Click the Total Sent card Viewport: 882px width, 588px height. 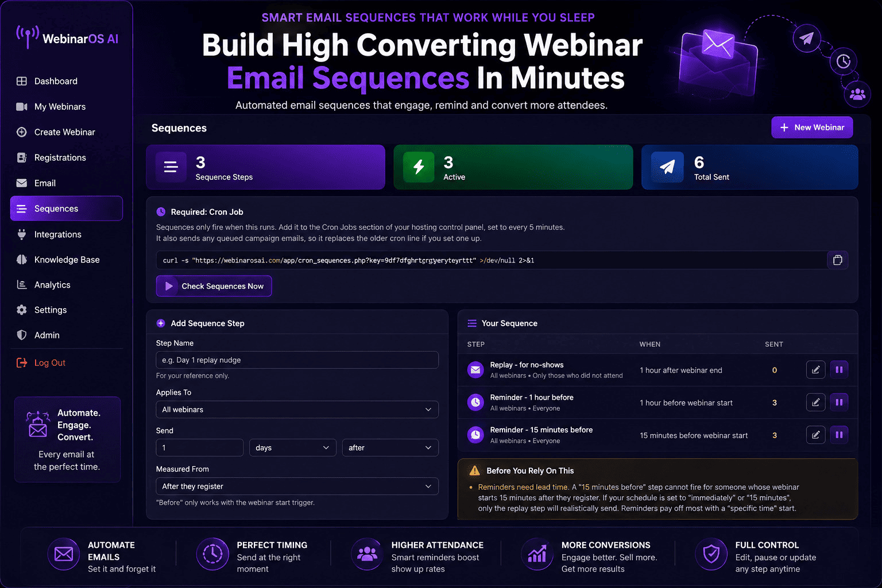click(x=749, y=167)
